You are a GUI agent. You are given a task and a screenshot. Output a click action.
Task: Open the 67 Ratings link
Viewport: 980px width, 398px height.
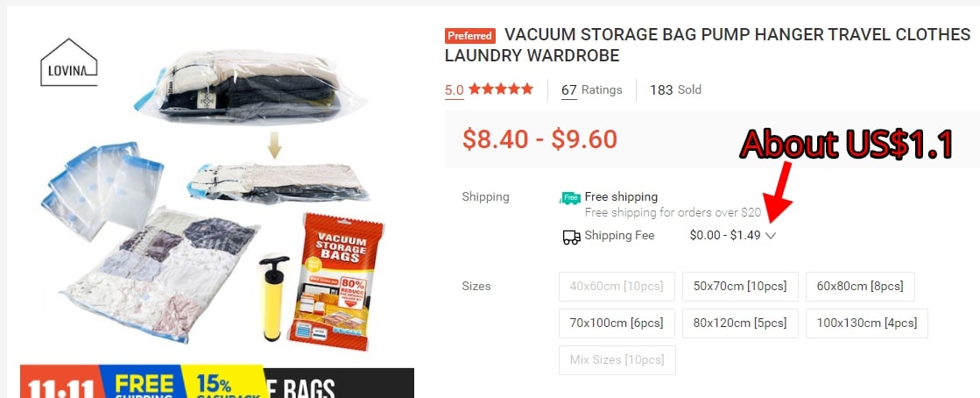pos(592,89)
